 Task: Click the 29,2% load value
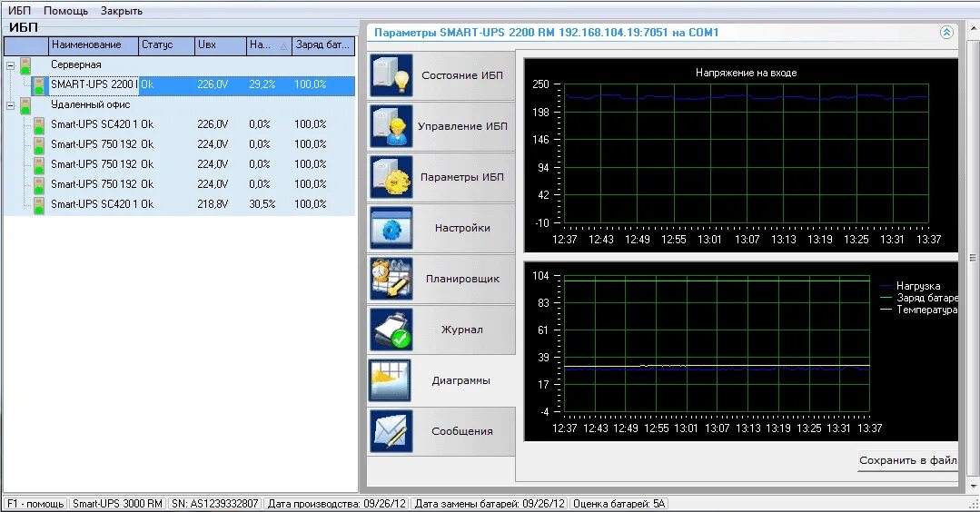(262, 84)
